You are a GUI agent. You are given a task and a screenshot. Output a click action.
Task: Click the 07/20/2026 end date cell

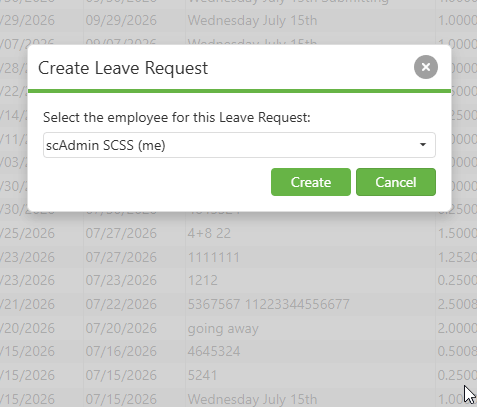[121, 328]
